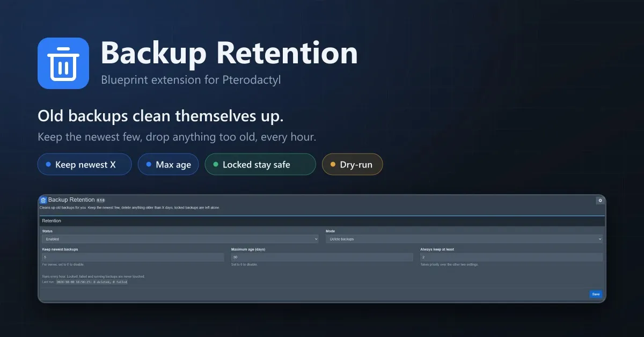Viewport: 644px width, 337px height.
Task: Select the Always keep at least field
Action: point(511,258)
